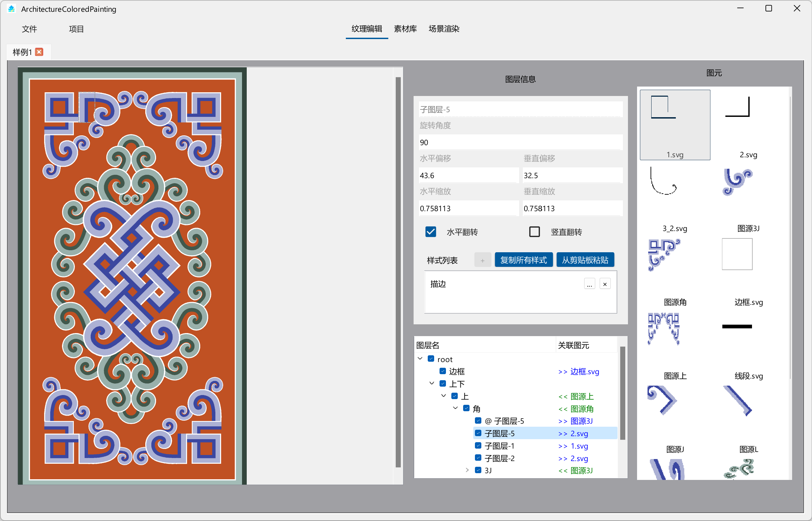Open the 项目 menu

(x=76, y=29)
